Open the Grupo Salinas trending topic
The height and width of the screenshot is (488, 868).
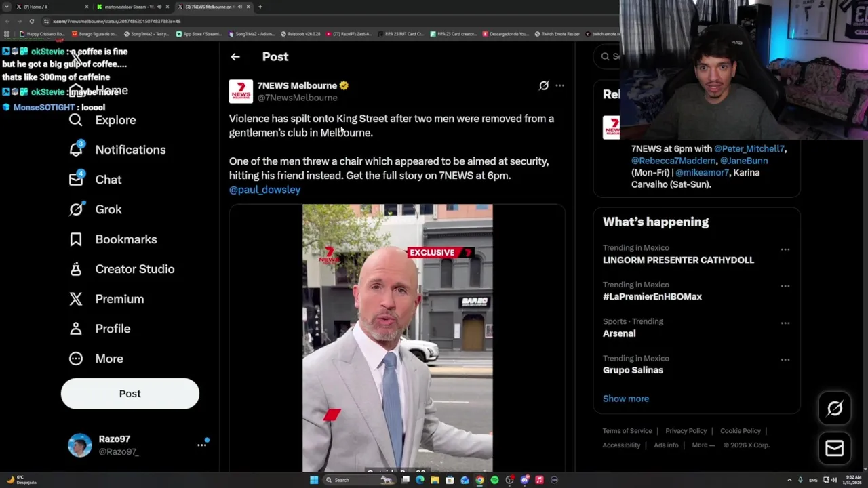pos(633,370)
